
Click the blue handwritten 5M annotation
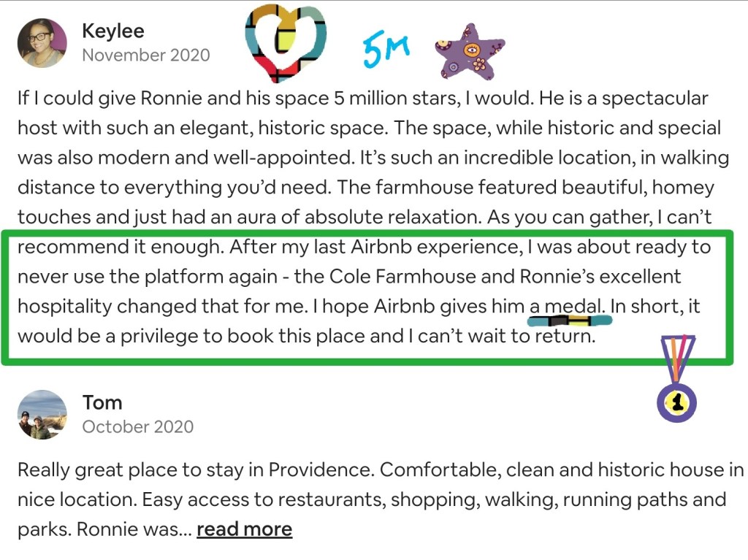386,51
